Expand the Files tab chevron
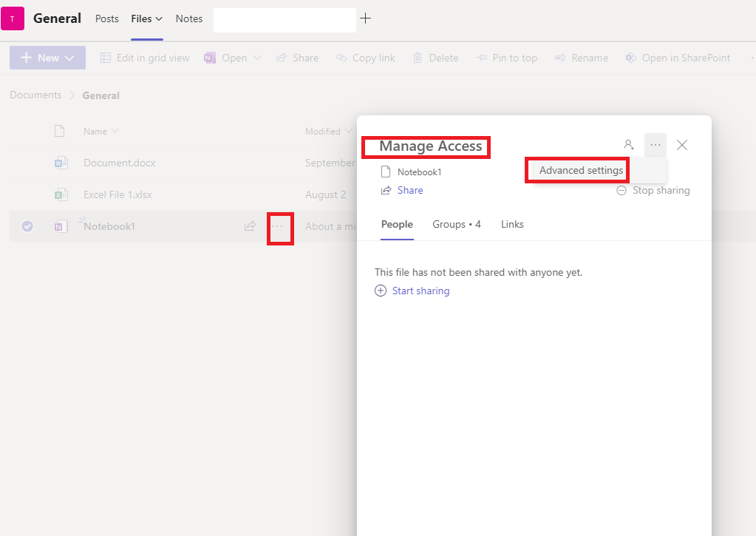This screenshot has width=756, height=536. pyautogui.click(x=159, y=18)
